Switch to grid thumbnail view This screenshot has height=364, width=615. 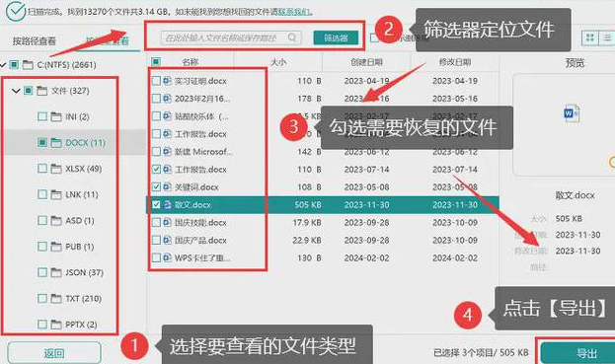pyautogui.click(x=590, y=38)
